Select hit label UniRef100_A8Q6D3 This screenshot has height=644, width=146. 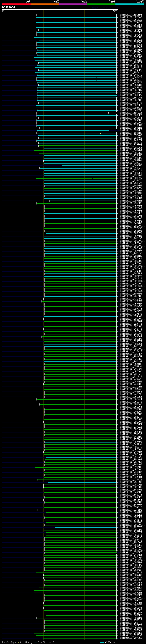(x=131, y=618)
